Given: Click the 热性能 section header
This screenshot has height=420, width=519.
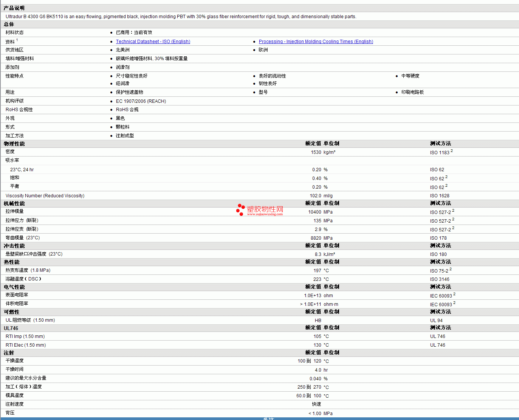Looking at the screenshot, I should (12, 262).
